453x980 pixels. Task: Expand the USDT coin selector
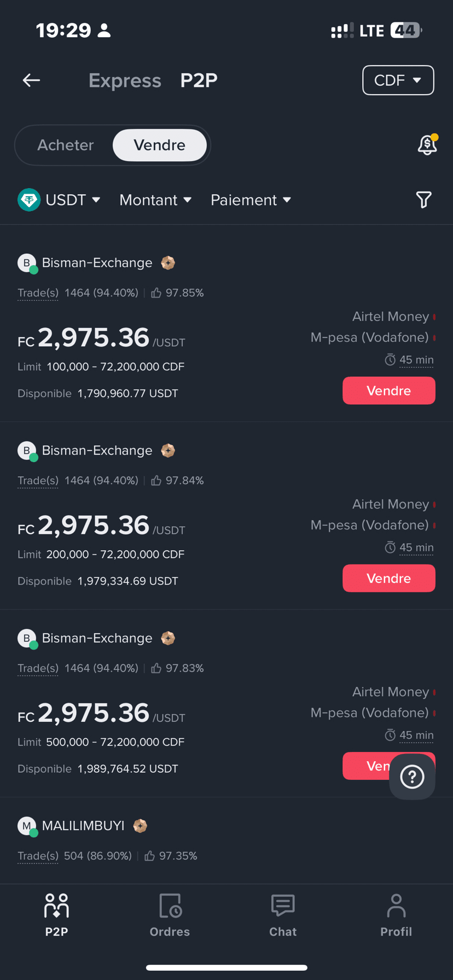59,200
